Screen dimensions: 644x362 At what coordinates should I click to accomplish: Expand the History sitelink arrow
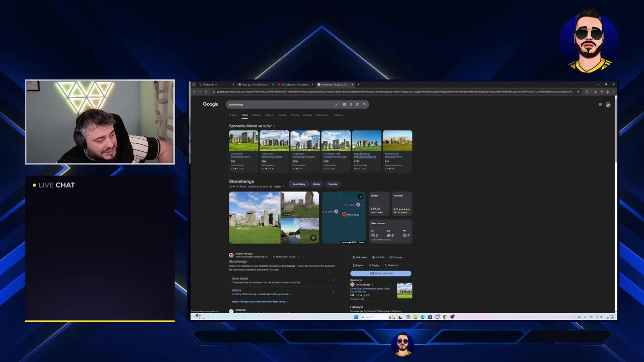point(334,292)
